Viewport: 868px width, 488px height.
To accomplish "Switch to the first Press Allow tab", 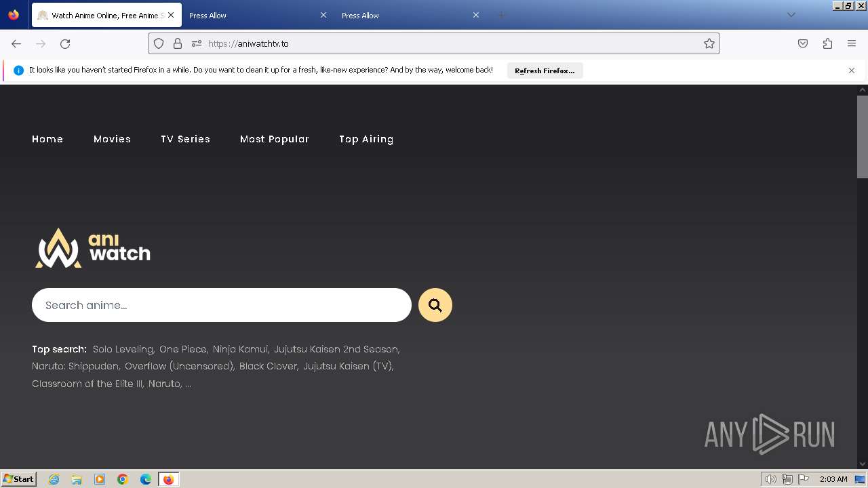I will tap(258, 15).
